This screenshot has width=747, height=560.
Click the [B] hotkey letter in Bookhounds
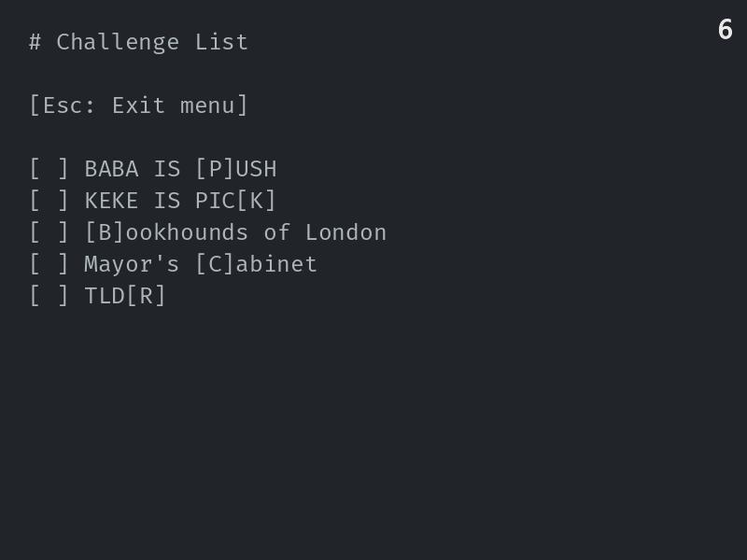(x=105, y=232)
